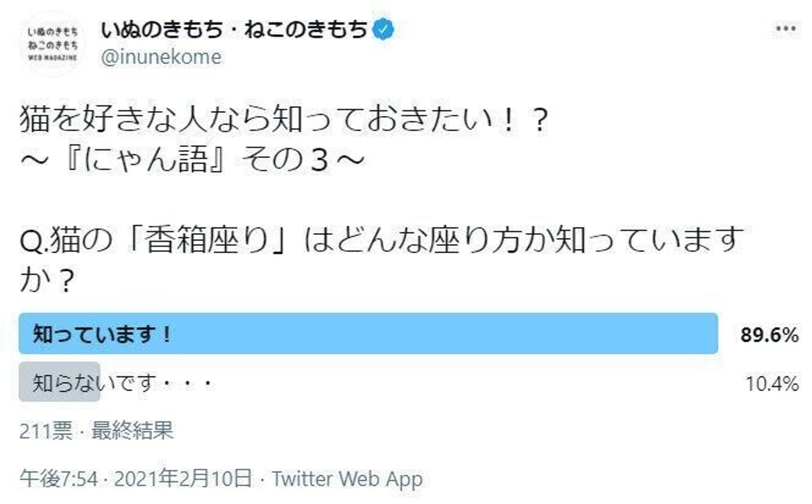Open the tweet timestamp 午後7:54 link
812x504 pixels.
58,479
